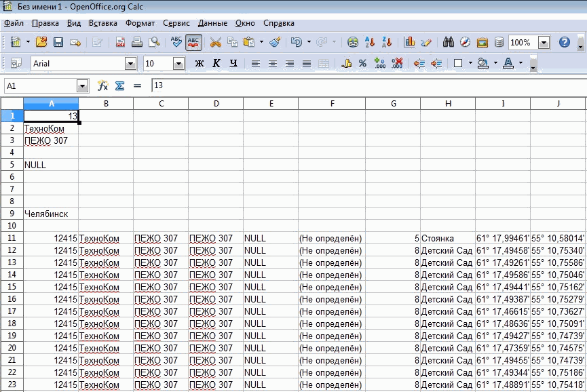Export directly as PDF
The width and height of the screenshot is (587, 392).
tap(120, 42)
